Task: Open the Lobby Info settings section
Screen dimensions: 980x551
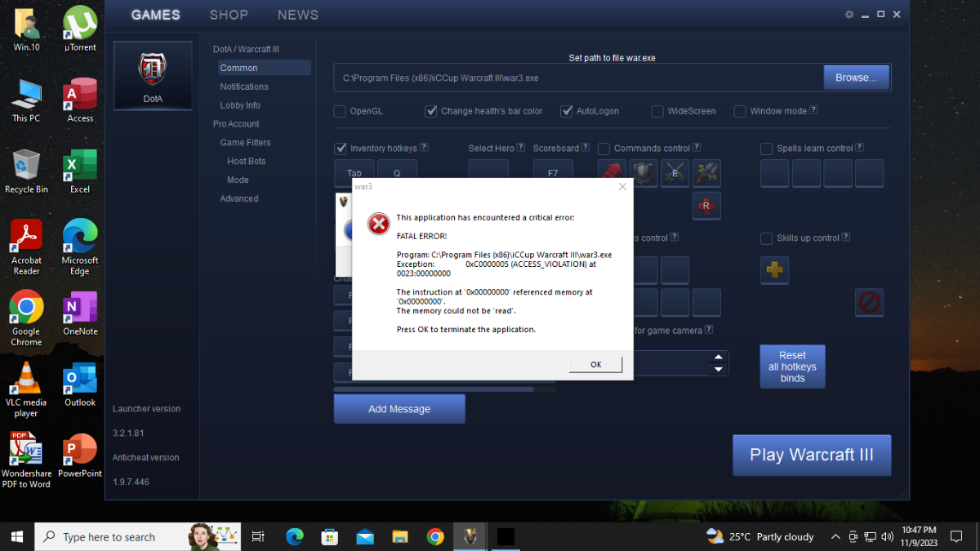Action: (240, 105)
